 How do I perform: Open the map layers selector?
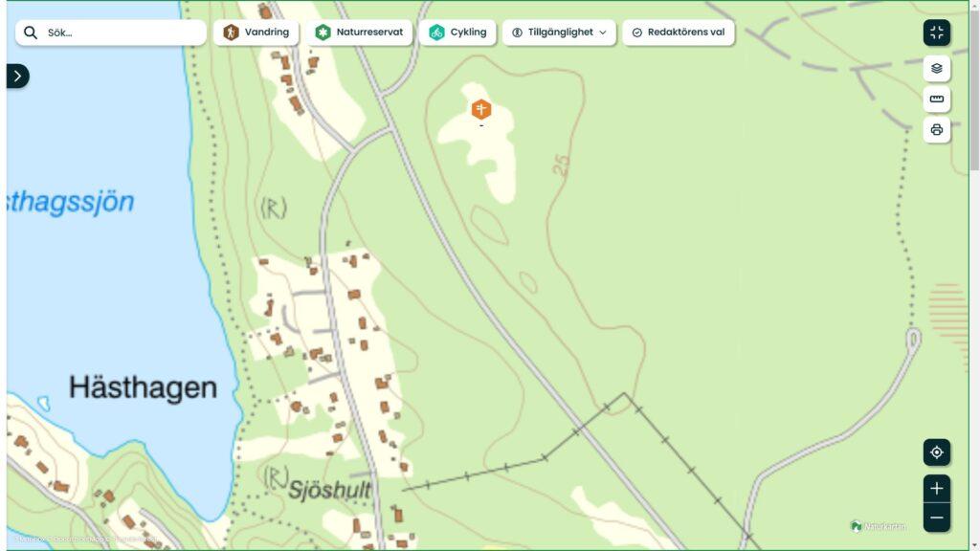point(936,69)
